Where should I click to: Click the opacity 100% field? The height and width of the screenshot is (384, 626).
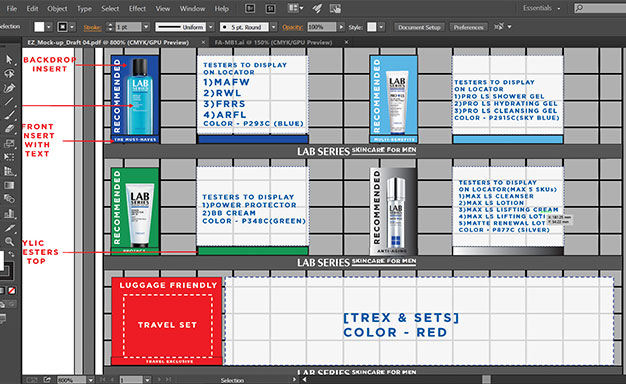(x=322, y=27)
